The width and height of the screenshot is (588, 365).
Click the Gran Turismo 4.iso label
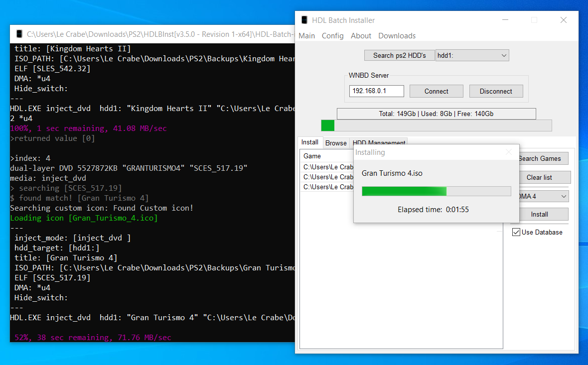pos(392,173)
